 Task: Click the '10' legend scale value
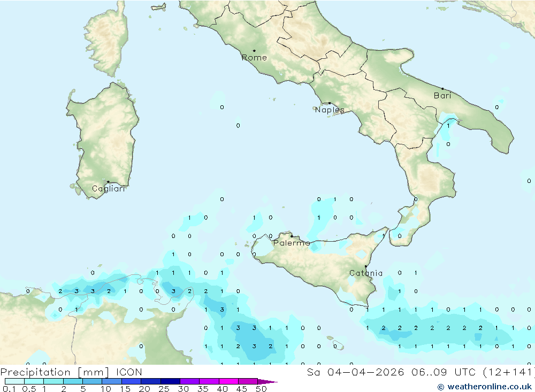pos(106,389)
